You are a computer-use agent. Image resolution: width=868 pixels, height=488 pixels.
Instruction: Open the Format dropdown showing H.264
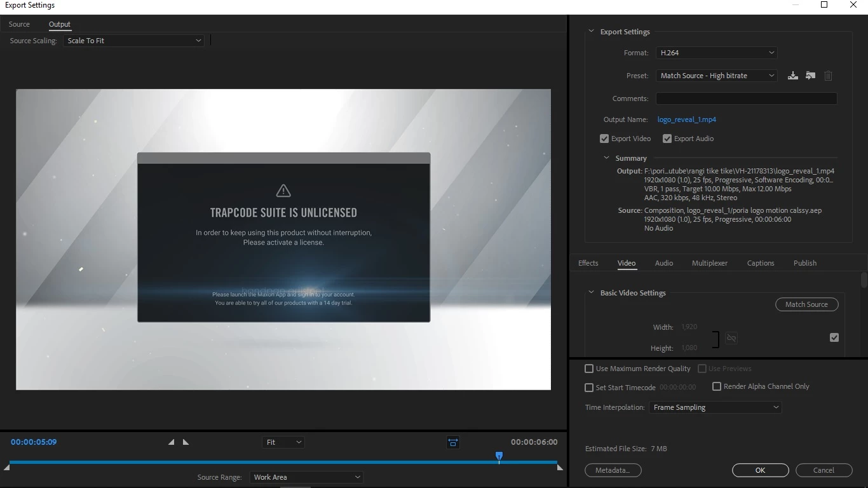click(716, 53)
